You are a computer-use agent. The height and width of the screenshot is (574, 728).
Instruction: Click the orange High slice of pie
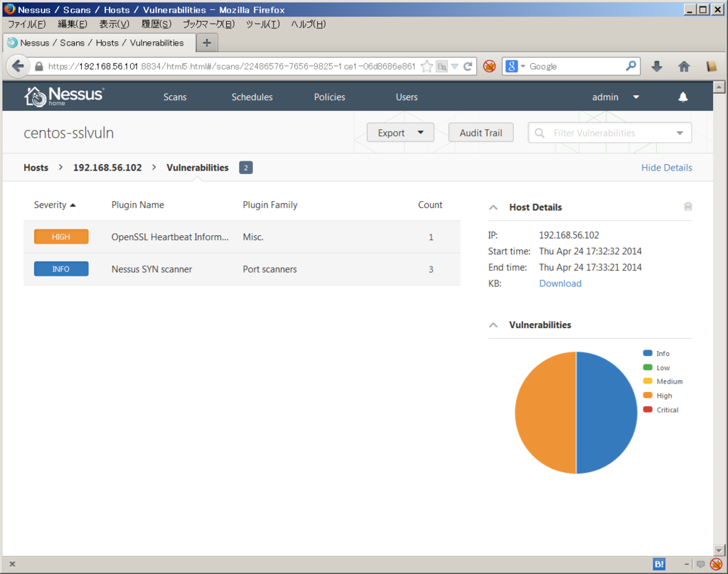(x=545, y=413)
